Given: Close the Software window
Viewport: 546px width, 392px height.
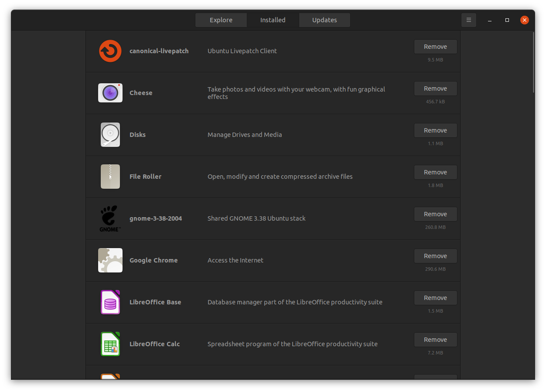Looking at the screenshot, I should pos(525,20).
